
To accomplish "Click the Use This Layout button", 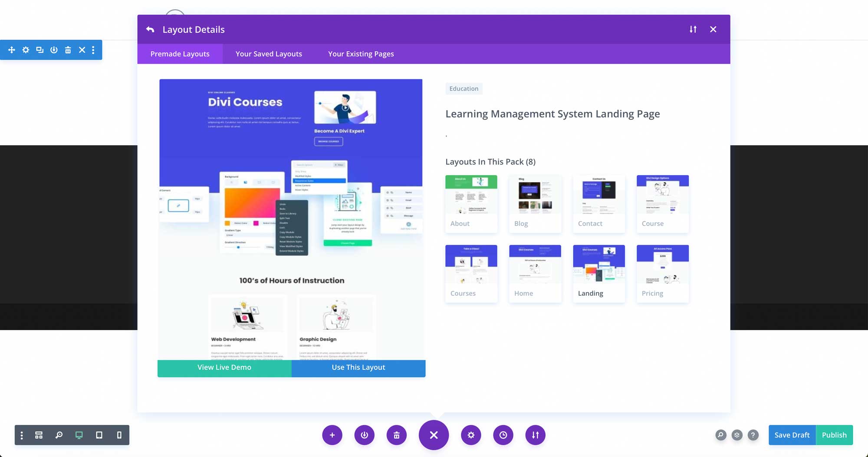I will click(358, 367).
